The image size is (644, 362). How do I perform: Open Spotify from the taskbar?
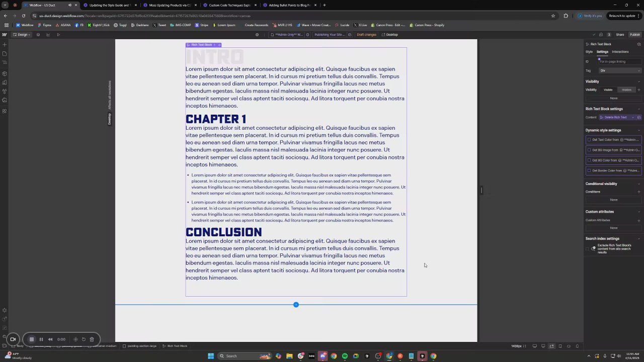click(345, 356)
